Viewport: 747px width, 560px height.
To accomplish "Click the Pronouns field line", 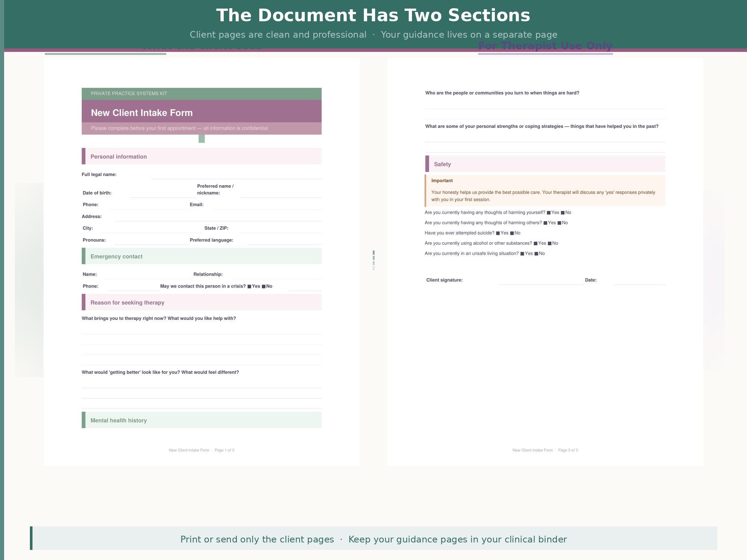I will (151, 240).
